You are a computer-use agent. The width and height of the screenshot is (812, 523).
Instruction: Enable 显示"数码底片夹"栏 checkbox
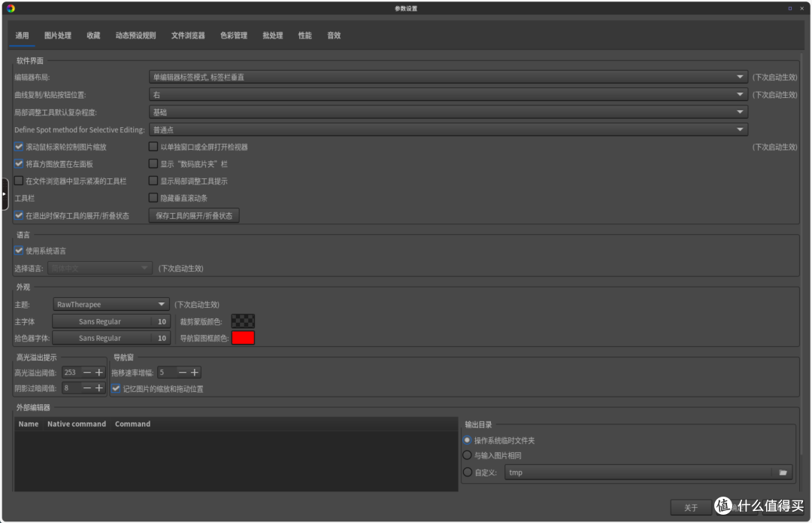[153, 164]
